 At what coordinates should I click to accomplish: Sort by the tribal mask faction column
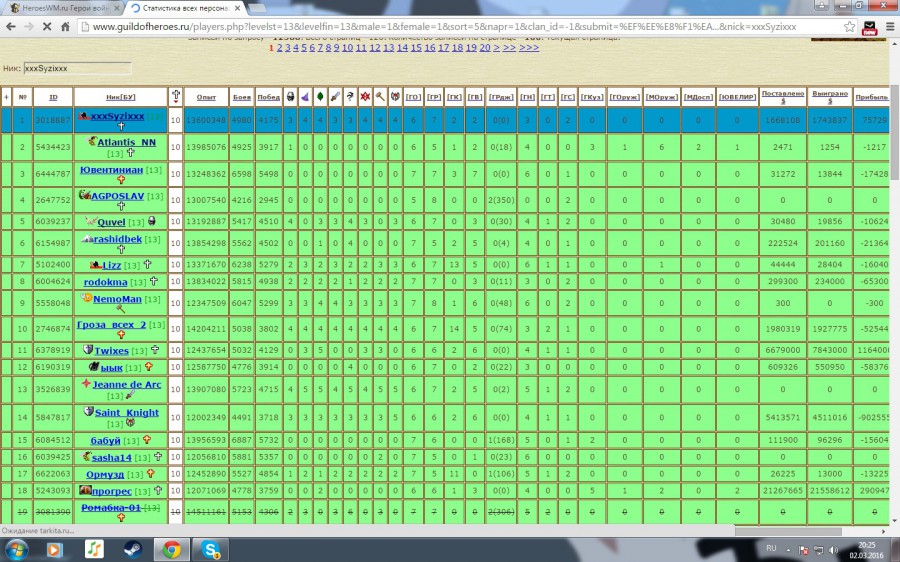point(395,97)
